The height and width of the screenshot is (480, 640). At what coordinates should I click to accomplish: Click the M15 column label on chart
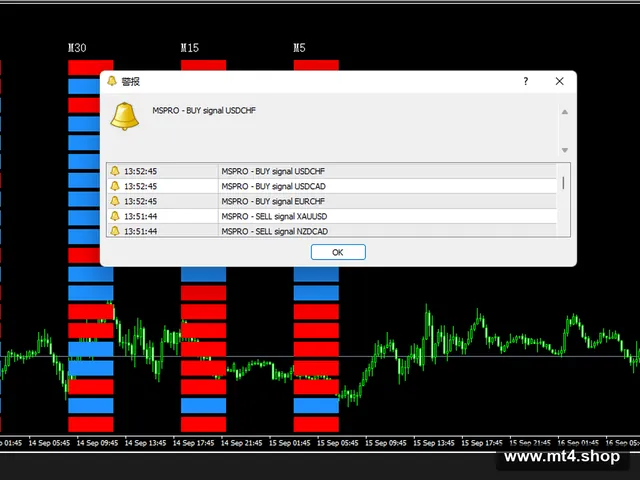pos(190,48)
